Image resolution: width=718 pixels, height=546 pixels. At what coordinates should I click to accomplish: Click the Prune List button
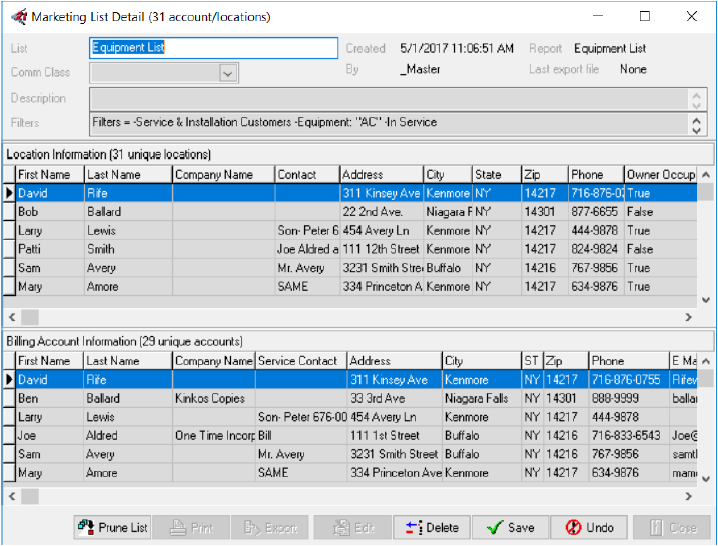[113, 528]
